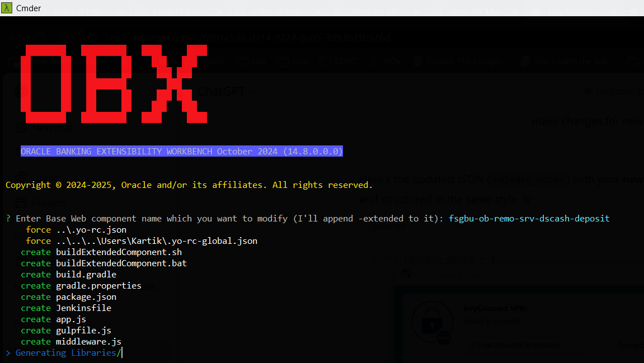Click the gradle.properties file entry
The image size is (644, 363).
(x=98, y=285)
